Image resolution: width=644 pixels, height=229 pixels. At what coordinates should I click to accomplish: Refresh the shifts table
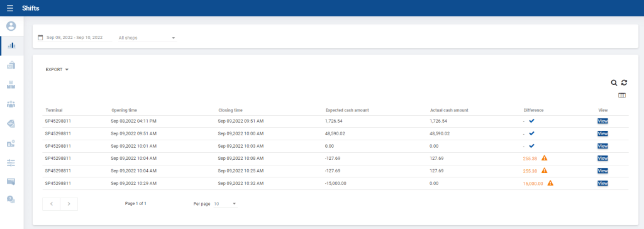tap(625, 82)
